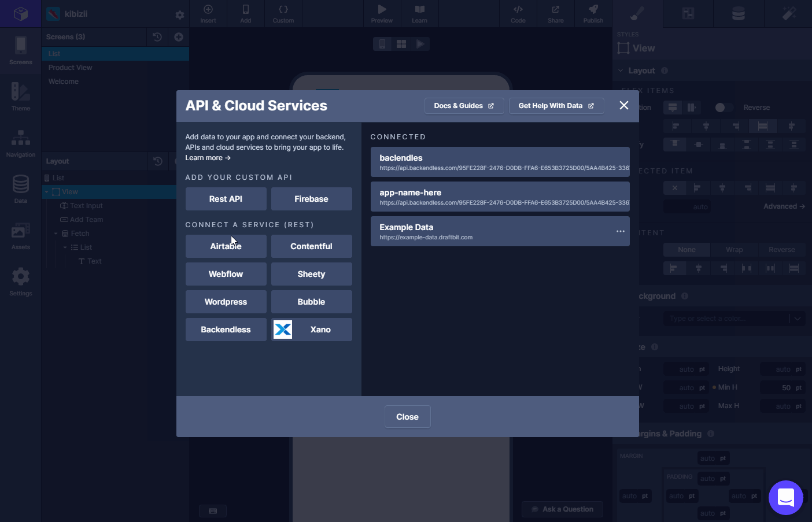Click the Custom code toolbar icon

[283, 13]
